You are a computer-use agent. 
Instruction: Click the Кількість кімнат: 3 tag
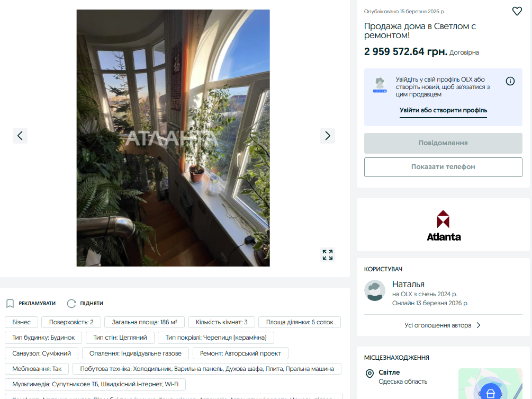coord(222,322)
